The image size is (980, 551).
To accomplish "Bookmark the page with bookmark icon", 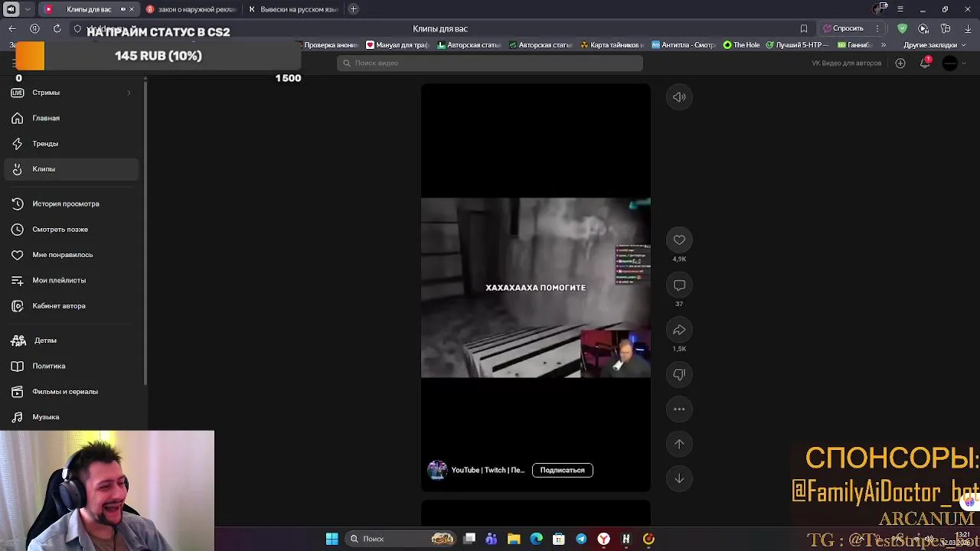I will (x=804, y=28).
